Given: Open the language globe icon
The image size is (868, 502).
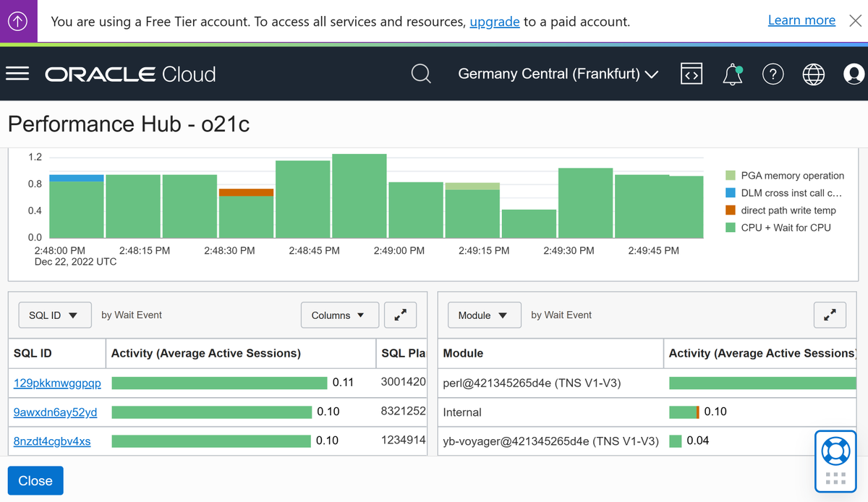Looking at the screenshot, I should pyautogui.click(x=814, y=74).
